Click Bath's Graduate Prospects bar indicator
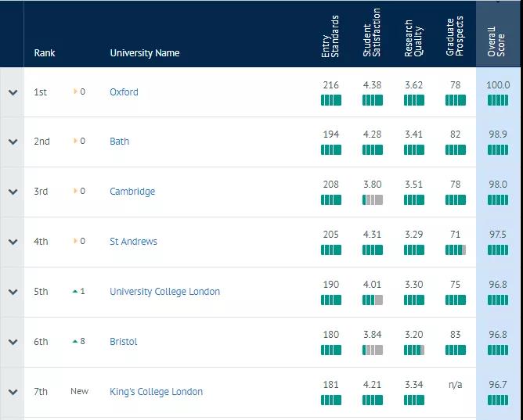 coord(456,150)
